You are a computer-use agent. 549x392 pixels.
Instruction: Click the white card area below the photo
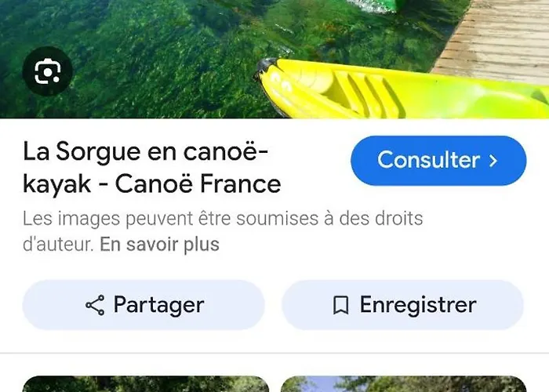(x=274, y=266)
